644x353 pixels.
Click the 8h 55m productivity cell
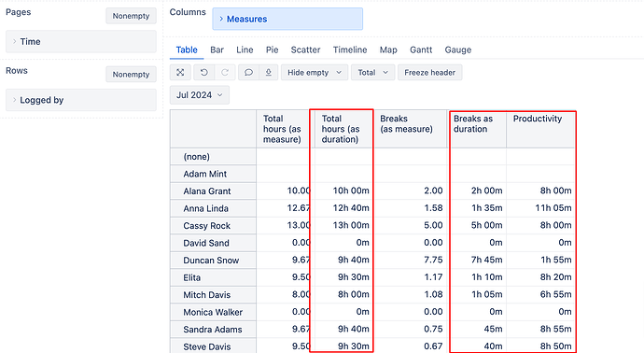541,329
